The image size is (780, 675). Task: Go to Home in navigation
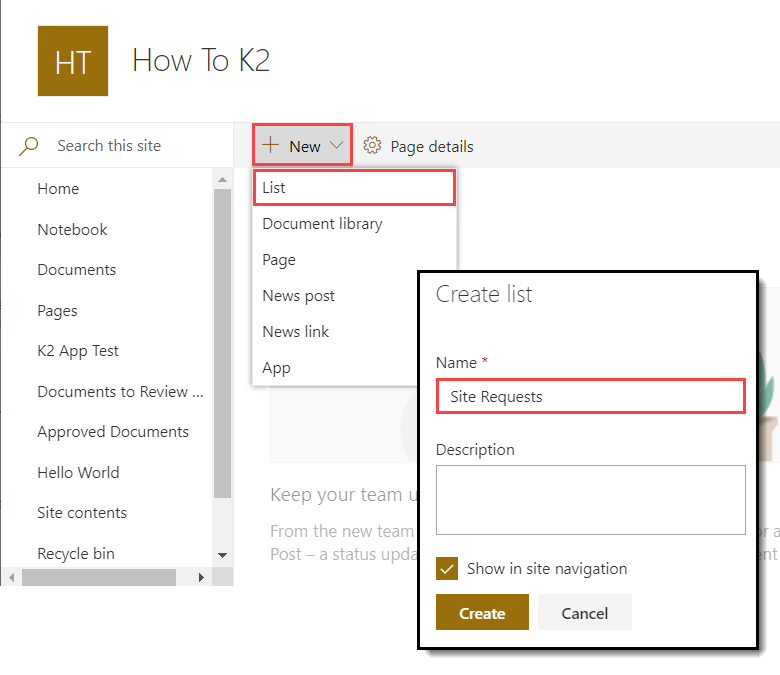[x=58, y=189]
